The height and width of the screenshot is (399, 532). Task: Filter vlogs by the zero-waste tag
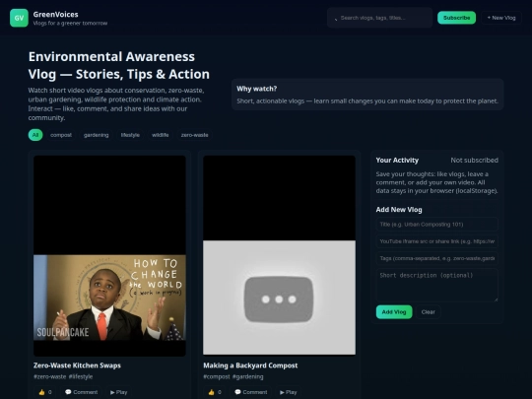coord(194,135)
